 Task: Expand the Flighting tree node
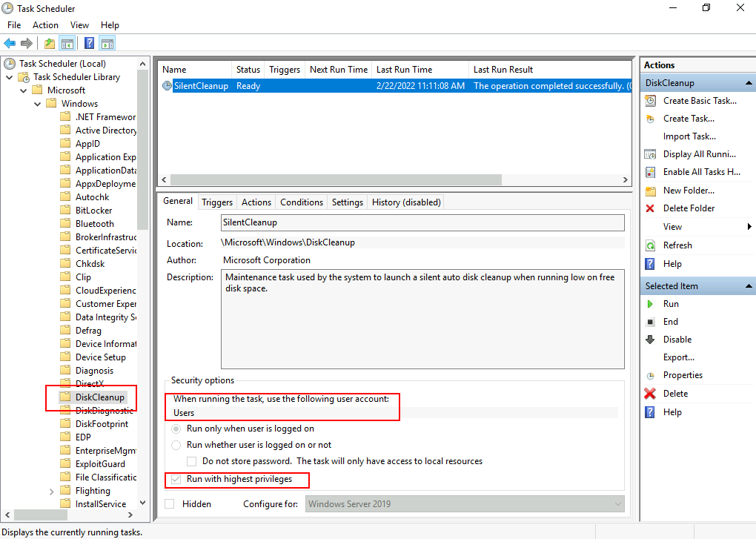pyautogui.click(x=51, y=490)
